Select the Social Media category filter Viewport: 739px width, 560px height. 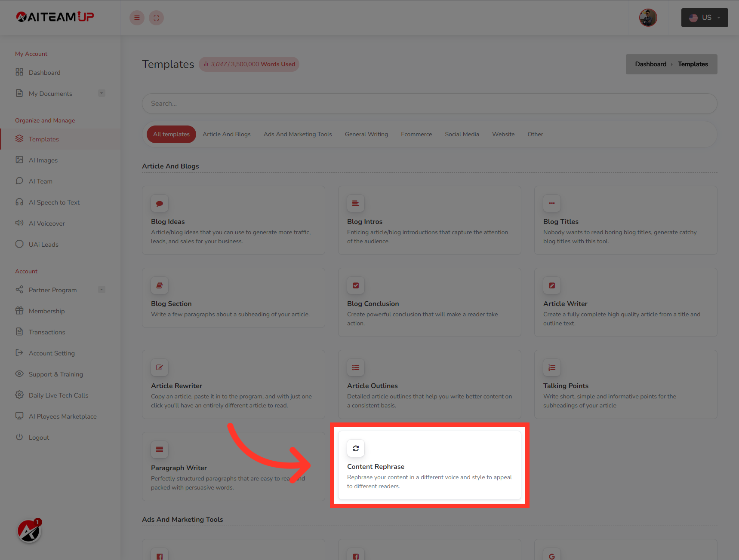click(x=462, y=134)
